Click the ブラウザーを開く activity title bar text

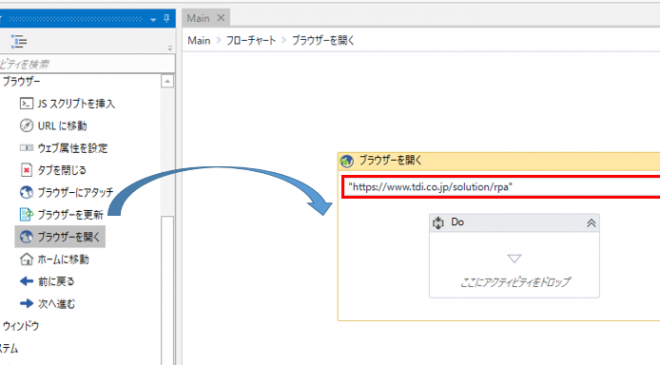pyautogui.click(x=390, y=160)
